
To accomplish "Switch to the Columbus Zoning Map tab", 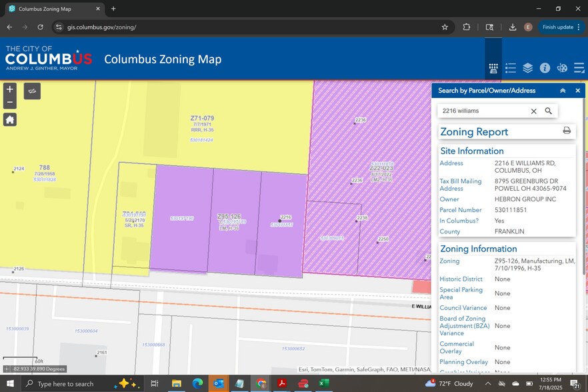I will point(53,9).
